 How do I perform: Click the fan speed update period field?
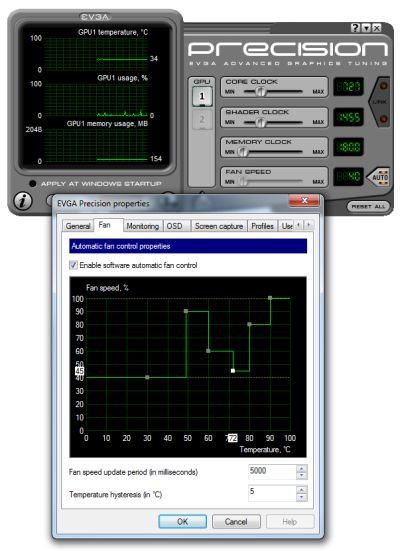272,471
